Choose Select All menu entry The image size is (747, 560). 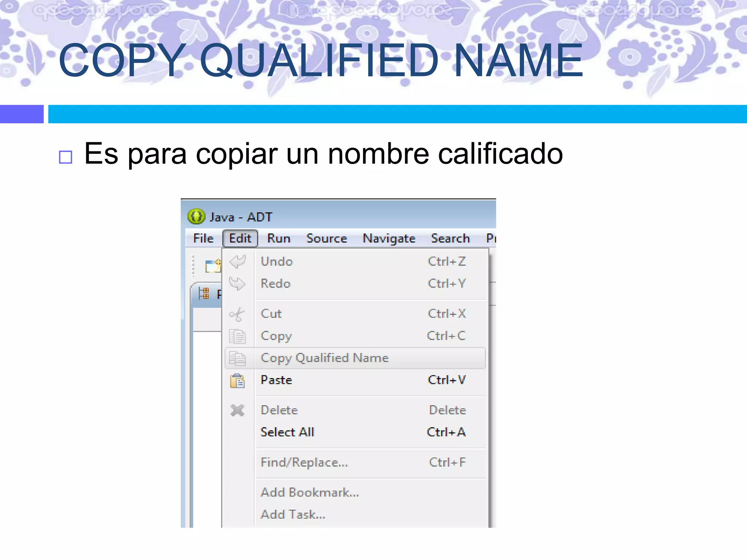(355, 432)
